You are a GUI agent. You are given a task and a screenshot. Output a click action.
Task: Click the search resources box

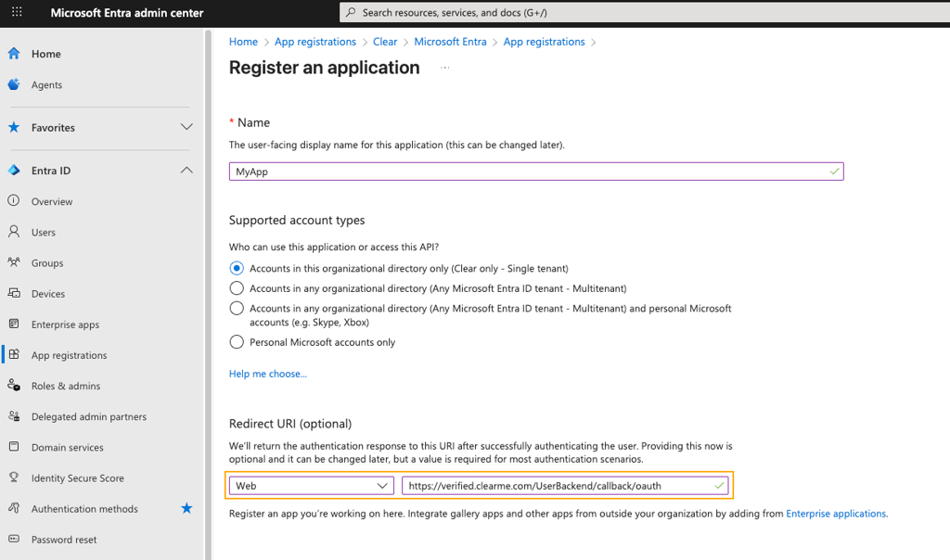(645, 12)
